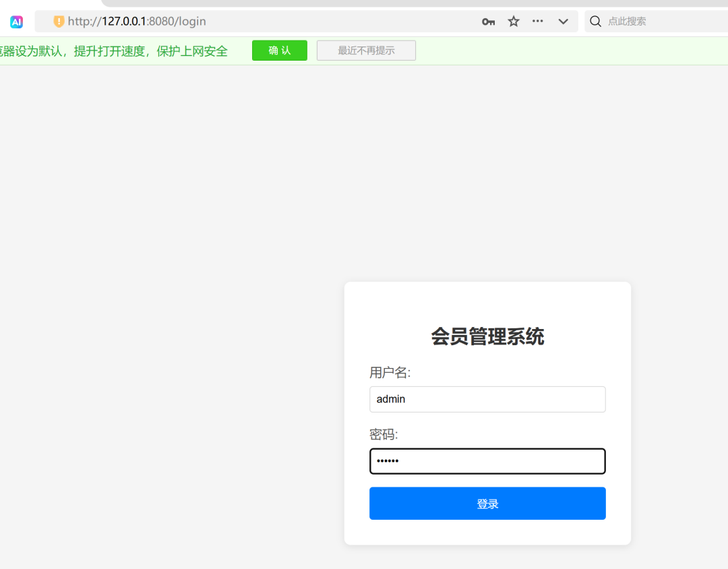Viewport: 728px width, 569px height.
Task: Expand the address bar dropdown chevron
Action: click(x=563, y=22)
